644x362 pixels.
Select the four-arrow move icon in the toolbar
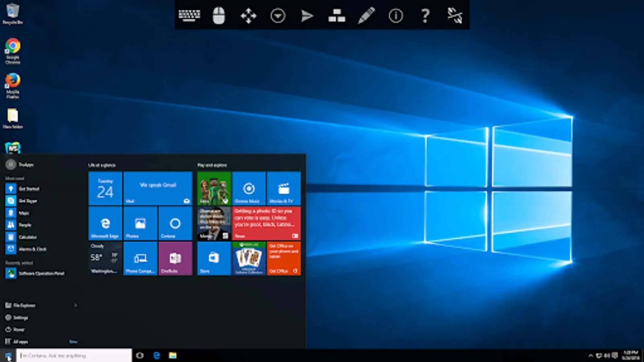pos(248,16)
